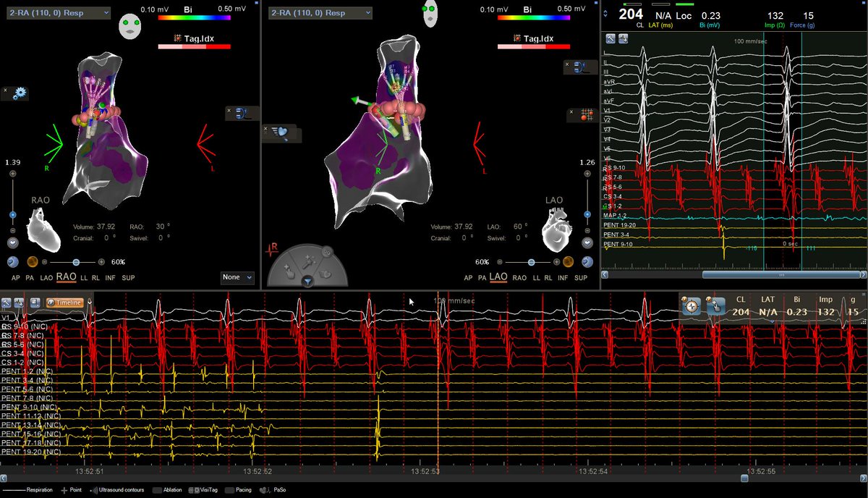Select the add-point hand tool in radial menu
868x498 pixels.
pyautogui.click(x=288, y=272)
